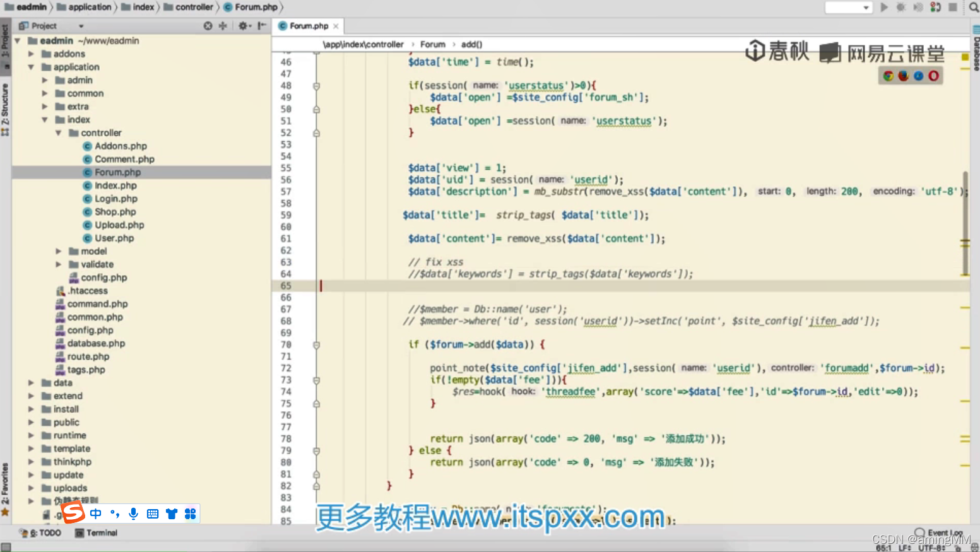Toggle PHP debug connection listening icon
This screenshot has width=980, height=552.
(936, 8)
